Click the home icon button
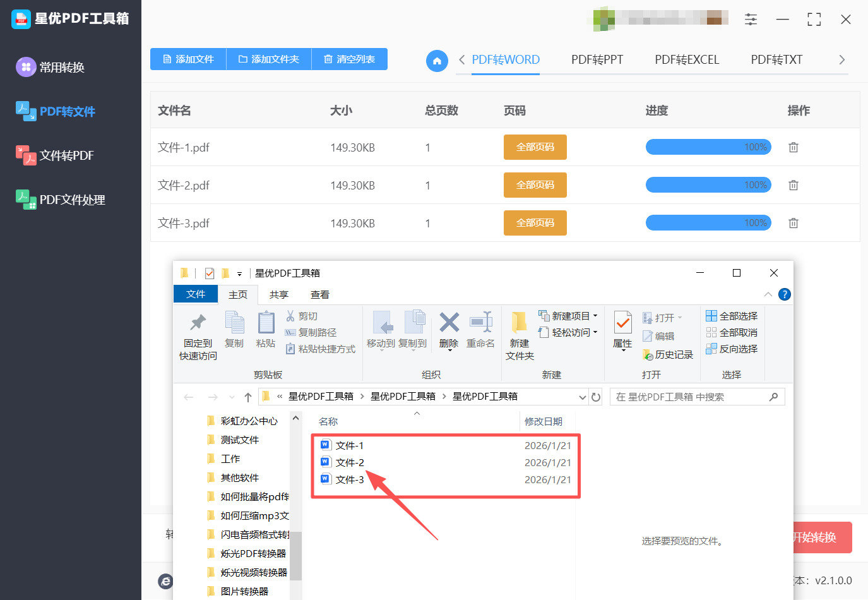 coord(437,61)
